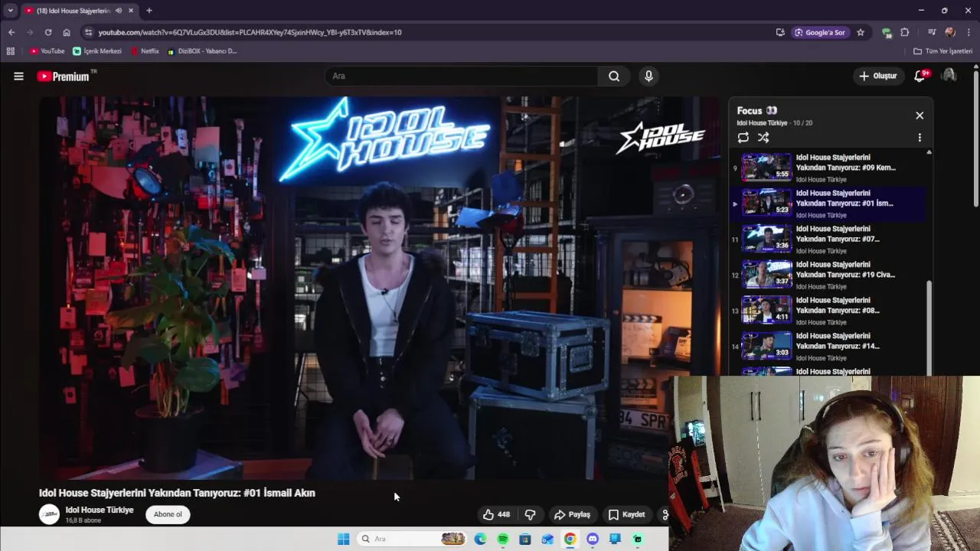Image resolution: width=980 pixels, height=551 pixels.
Task: Like the video with thumbs up
Action: [496, 514]
